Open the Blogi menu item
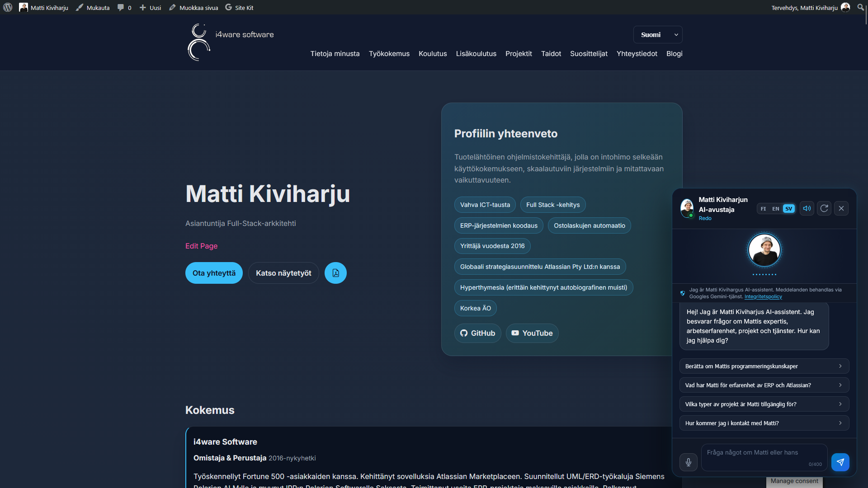The width and height of the screenshot is (868, 488). point(674,53)
